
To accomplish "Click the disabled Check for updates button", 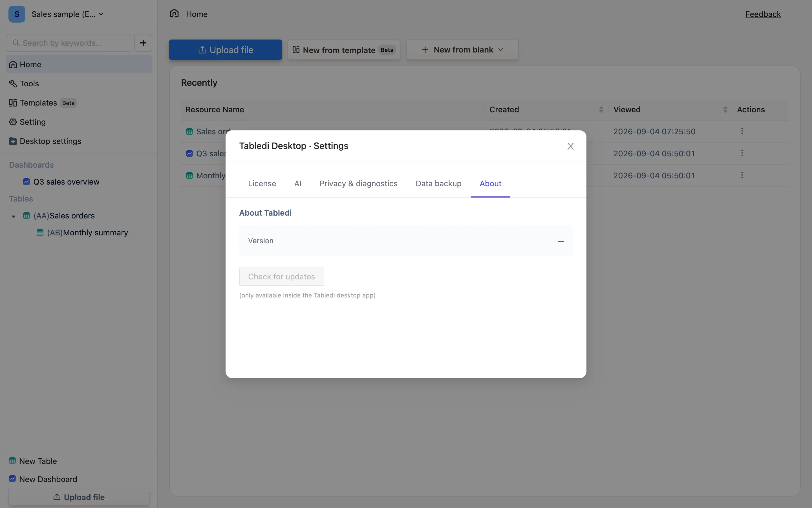I will (281, 277).
